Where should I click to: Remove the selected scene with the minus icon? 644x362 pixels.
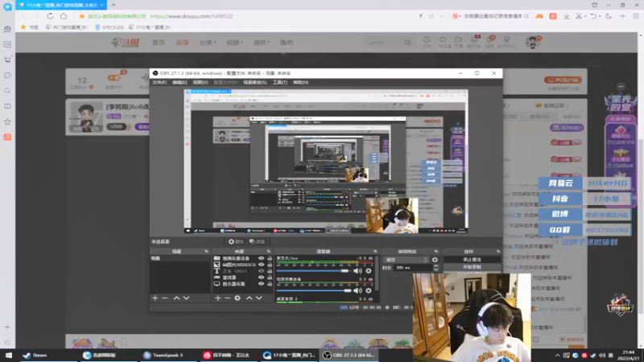tap(165, 298)
